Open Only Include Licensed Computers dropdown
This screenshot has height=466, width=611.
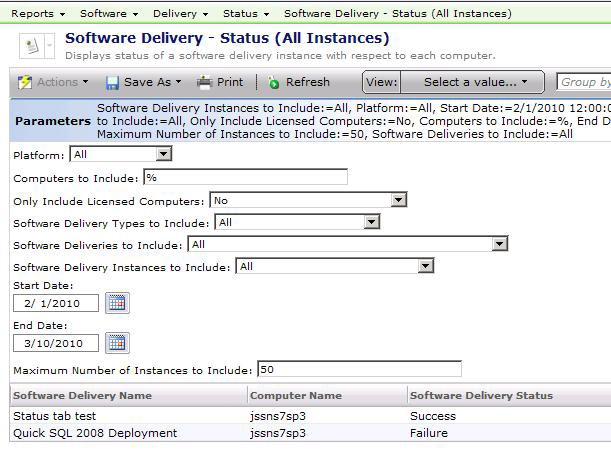(308, 200)
